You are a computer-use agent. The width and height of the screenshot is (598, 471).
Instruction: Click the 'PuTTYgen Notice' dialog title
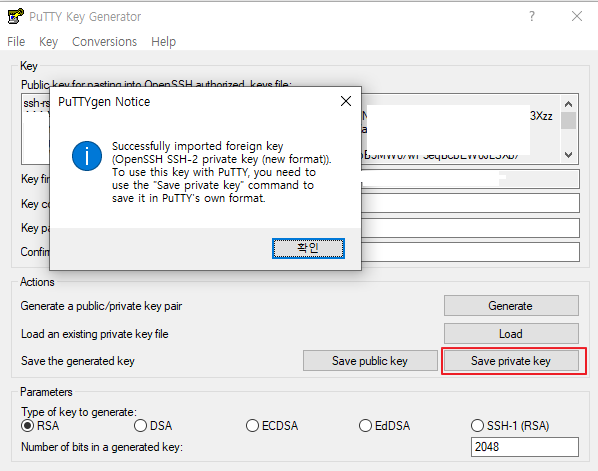(x=104, y=102)
